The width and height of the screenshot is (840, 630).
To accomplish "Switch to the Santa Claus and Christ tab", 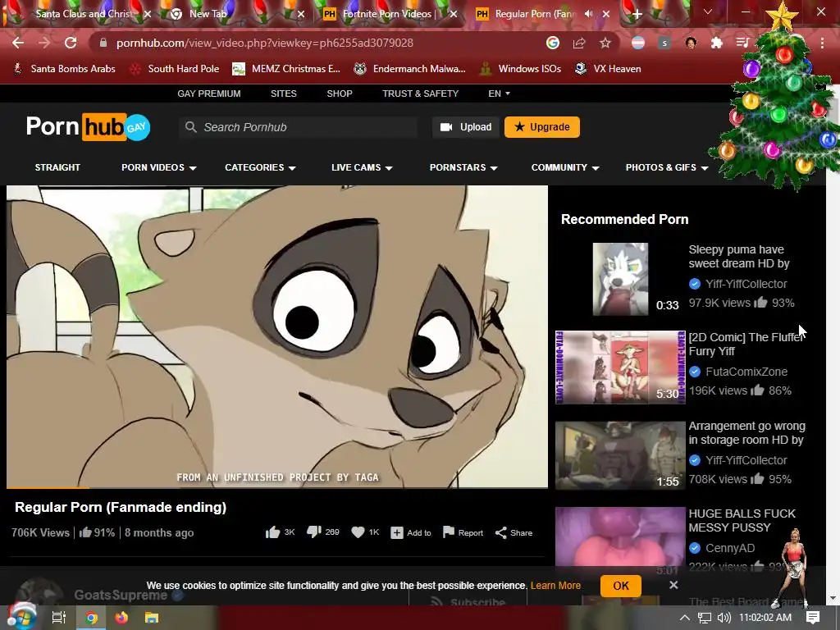I will 83,14.
